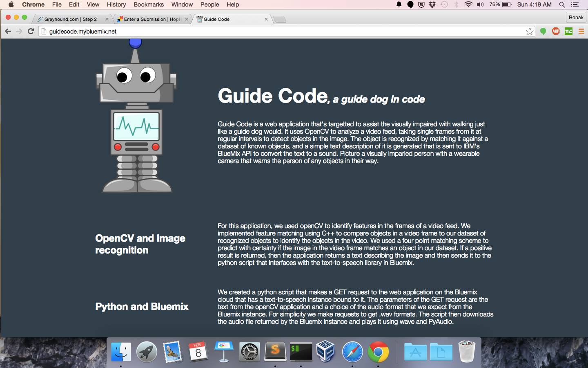Close the Greyhound.com tab

pyautogui.click(x=107, y=19)
